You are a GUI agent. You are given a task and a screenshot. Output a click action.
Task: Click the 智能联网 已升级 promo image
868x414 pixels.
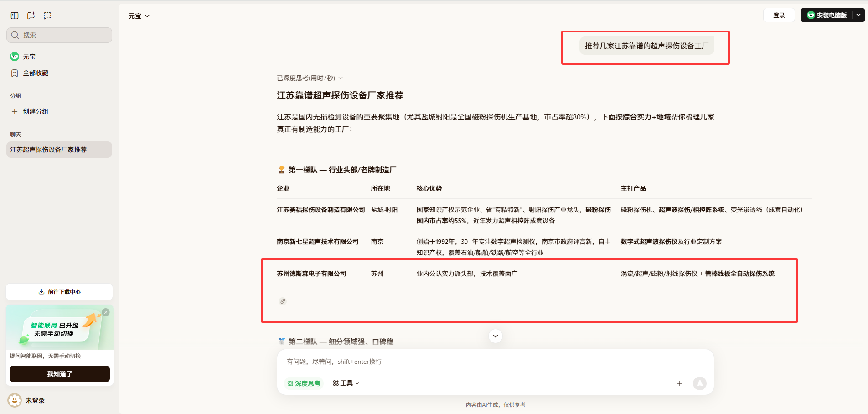60,327
